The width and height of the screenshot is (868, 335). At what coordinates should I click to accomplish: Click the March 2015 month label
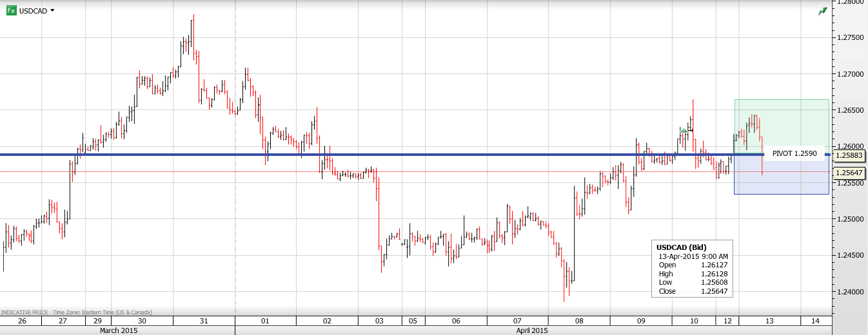(117, 330)
